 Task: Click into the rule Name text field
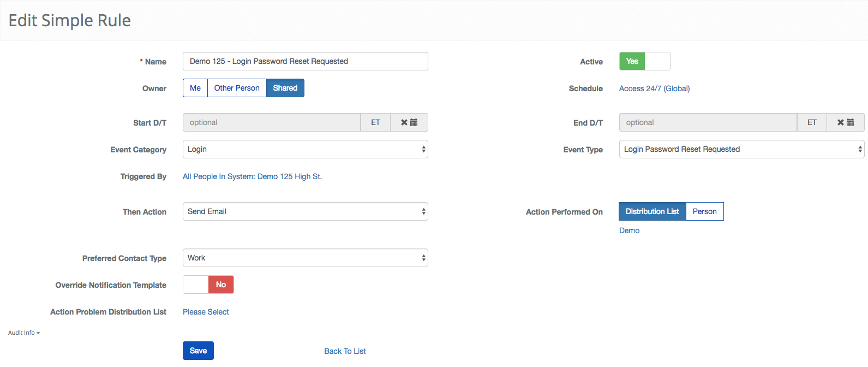click(305, 61)
